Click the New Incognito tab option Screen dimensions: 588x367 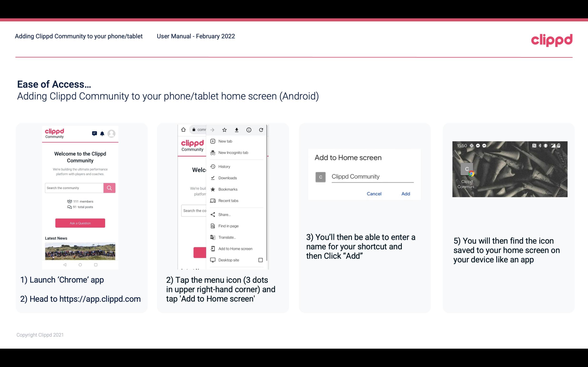(233, 153)
